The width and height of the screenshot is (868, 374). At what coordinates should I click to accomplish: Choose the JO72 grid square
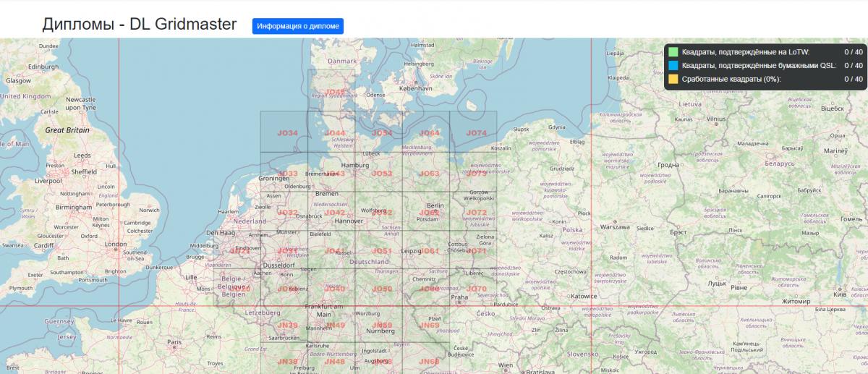point(476,213)
